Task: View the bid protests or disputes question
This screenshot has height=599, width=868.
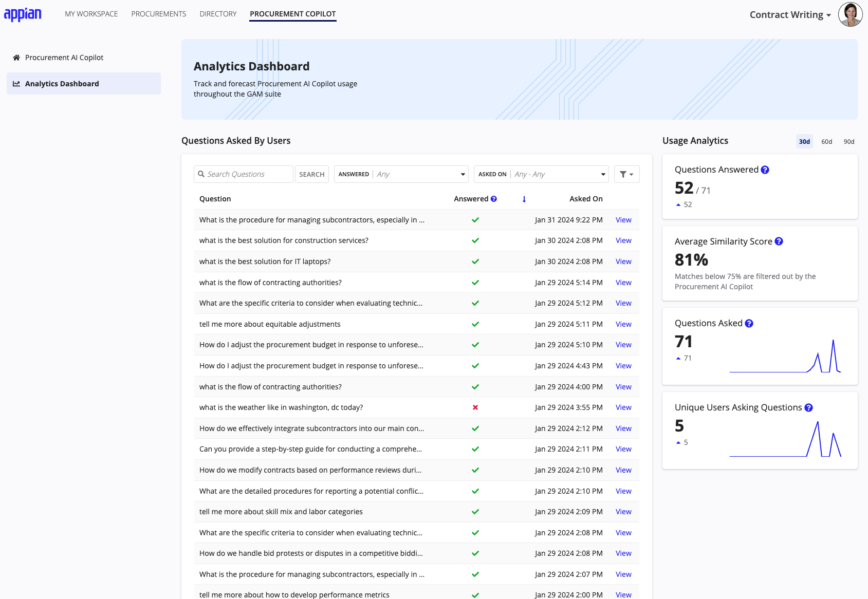Action: tap(623, 553)
